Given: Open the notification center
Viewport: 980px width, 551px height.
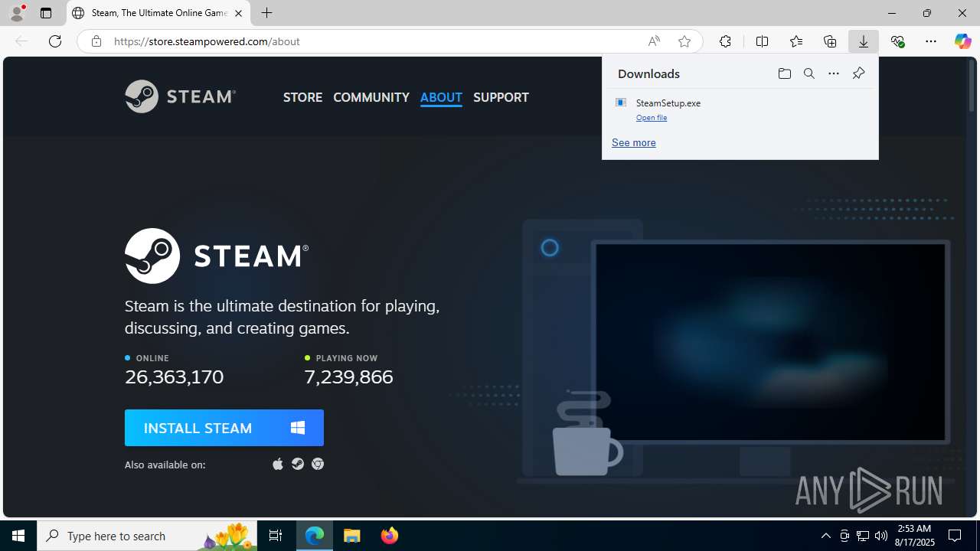Looking at the screenshot, I should pyautogui.click(x=955, y=536).
